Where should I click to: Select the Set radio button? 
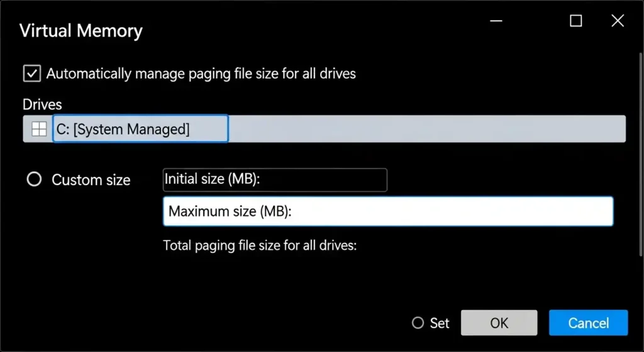click(x=418, y=323)
